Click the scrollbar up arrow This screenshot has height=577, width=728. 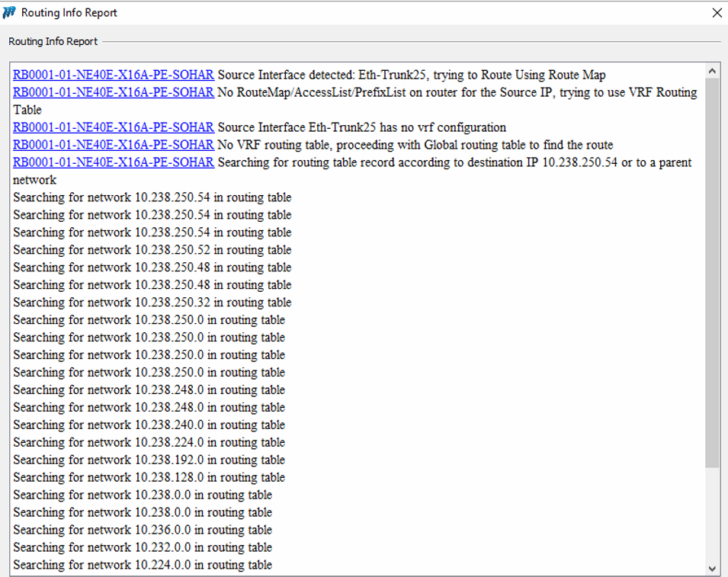(x=713, y=72)
